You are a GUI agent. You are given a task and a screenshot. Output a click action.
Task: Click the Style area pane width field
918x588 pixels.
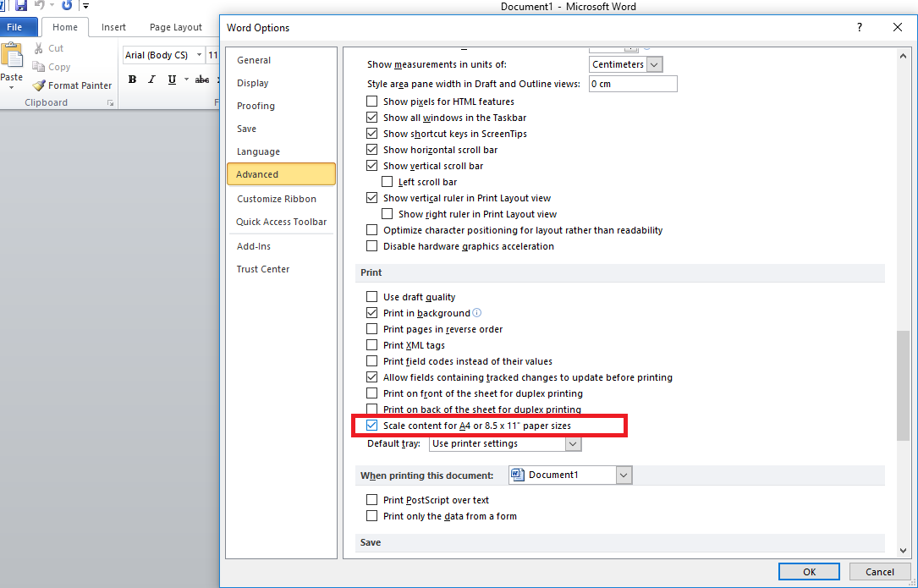pos(632,84)
